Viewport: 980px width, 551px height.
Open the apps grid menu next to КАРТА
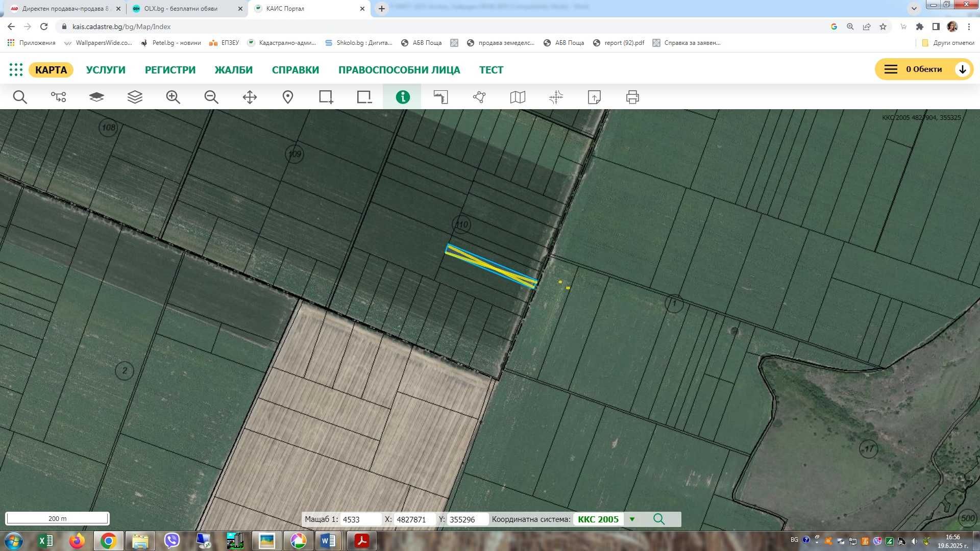16,70
